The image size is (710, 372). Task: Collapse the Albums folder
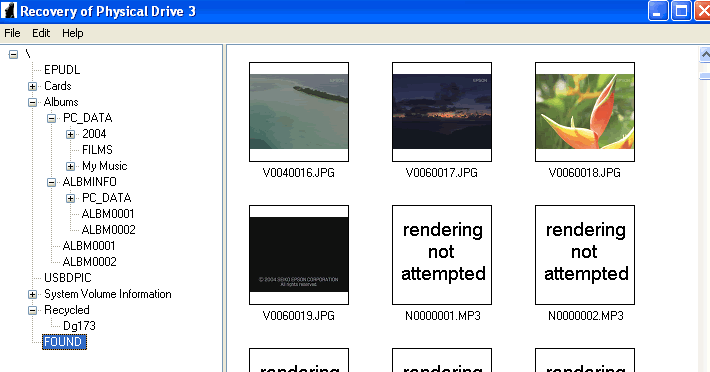point(33,102)
